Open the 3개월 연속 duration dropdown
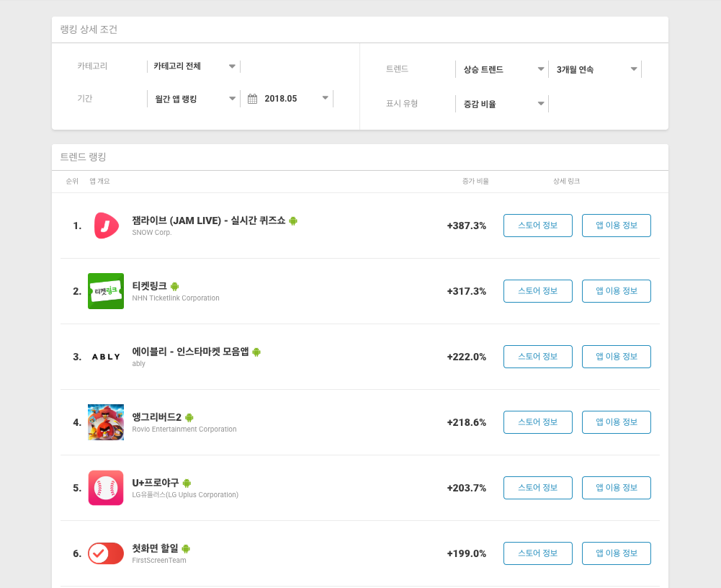Image resolution: width=721 pixels, height=588 pixels. 595,69
